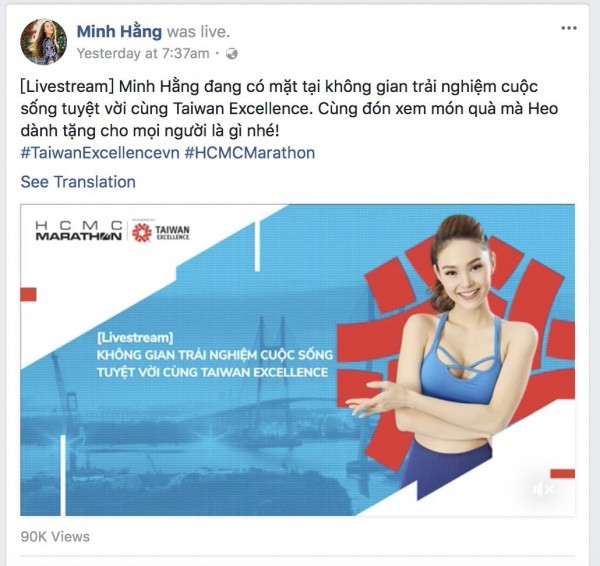
Task: Unmute the video using the speaker icon
Action: coord(543,489)
